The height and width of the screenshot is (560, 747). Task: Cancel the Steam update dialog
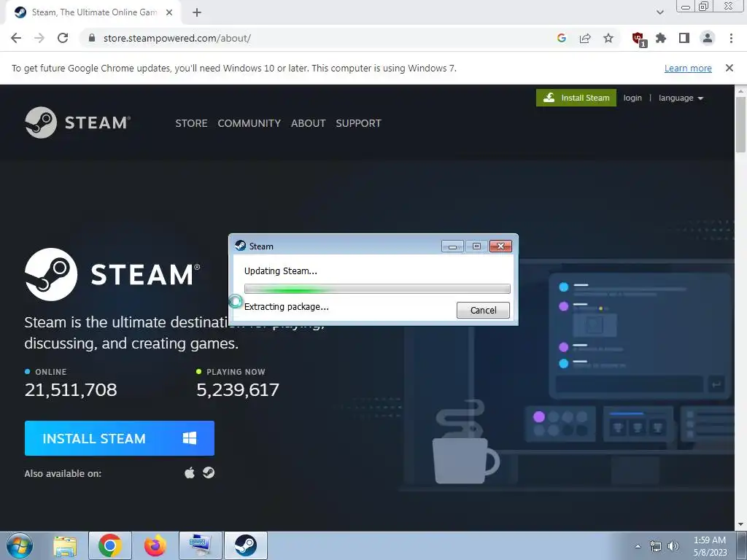[x=483, y=310]
